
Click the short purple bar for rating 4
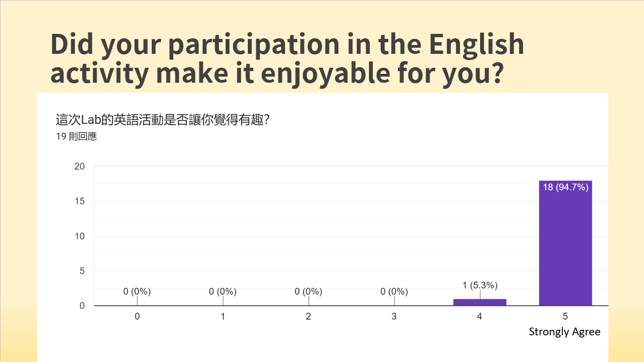click(480, 302)
